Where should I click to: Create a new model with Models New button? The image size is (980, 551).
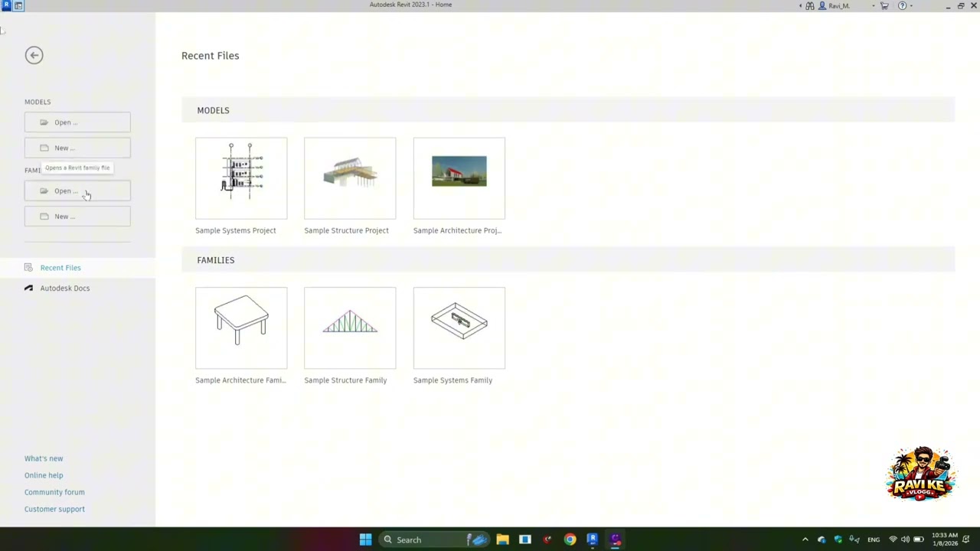pos(77,148)
